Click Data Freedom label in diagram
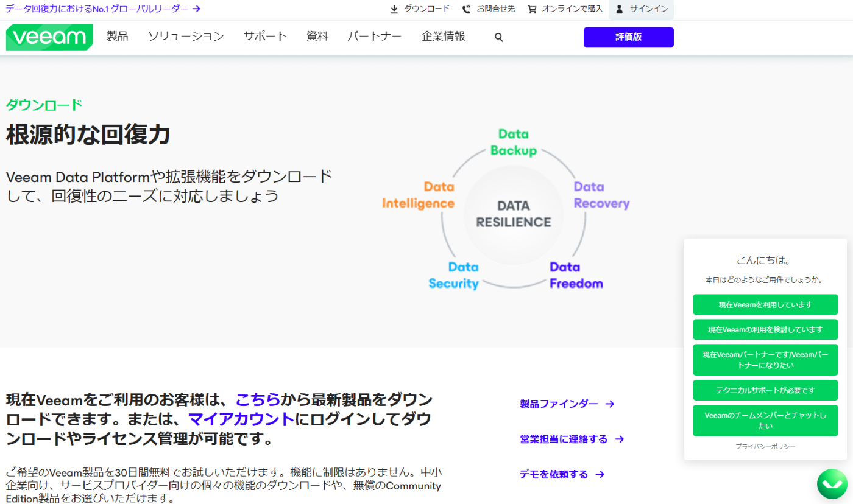This screenshot has height=504, width=853. pos(576,275)
